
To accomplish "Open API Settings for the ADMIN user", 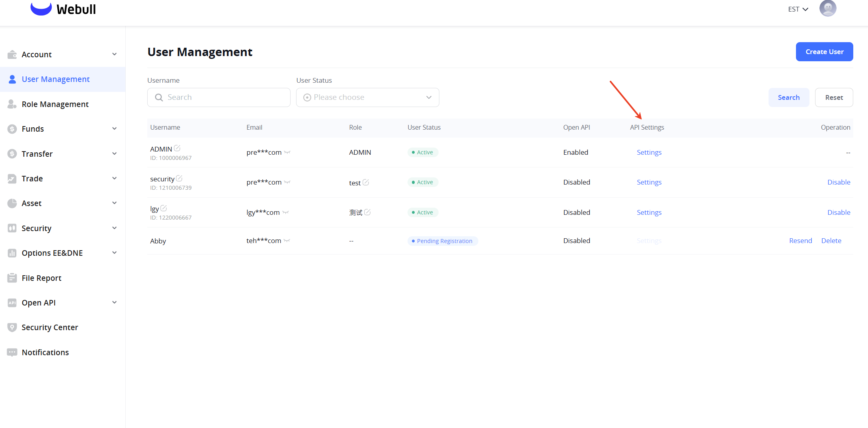I will point(649,152).
